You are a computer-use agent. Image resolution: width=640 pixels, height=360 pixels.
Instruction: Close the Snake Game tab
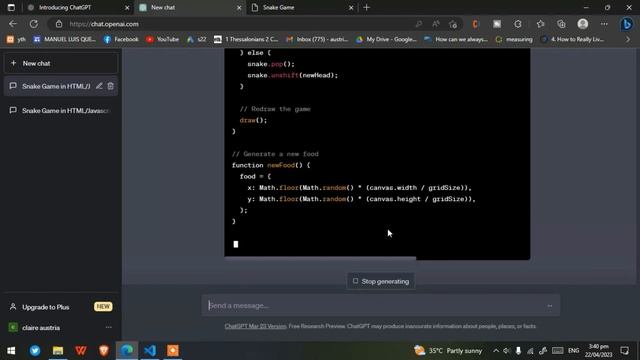pos(351,8)
